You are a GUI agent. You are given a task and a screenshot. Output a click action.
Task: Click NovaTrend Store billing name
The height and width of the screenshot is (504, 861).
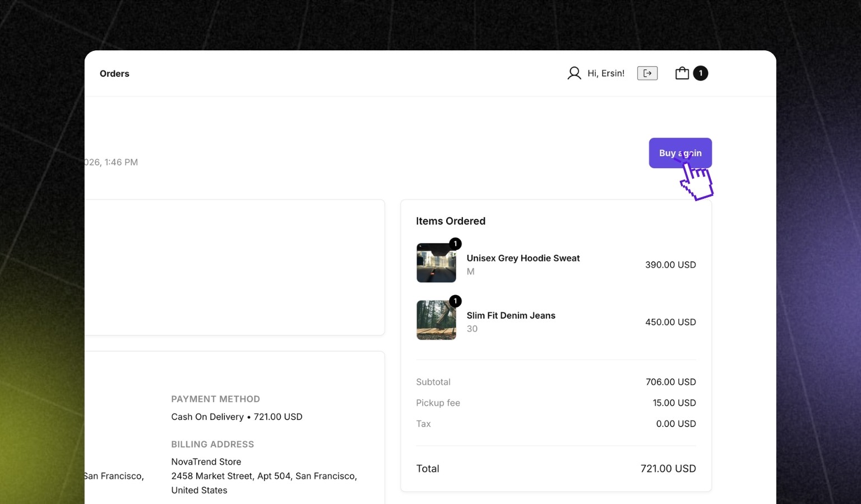coord(206,462)
